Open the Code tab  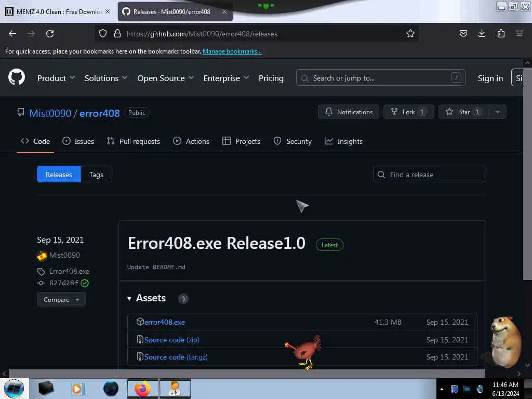click(35, 141)
